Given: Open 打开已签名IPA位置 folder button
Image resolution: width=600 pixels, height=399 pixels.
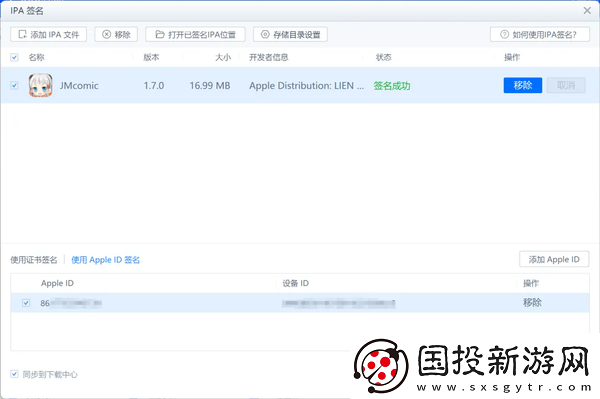Looking at the screenshot, I should (195, 34).
